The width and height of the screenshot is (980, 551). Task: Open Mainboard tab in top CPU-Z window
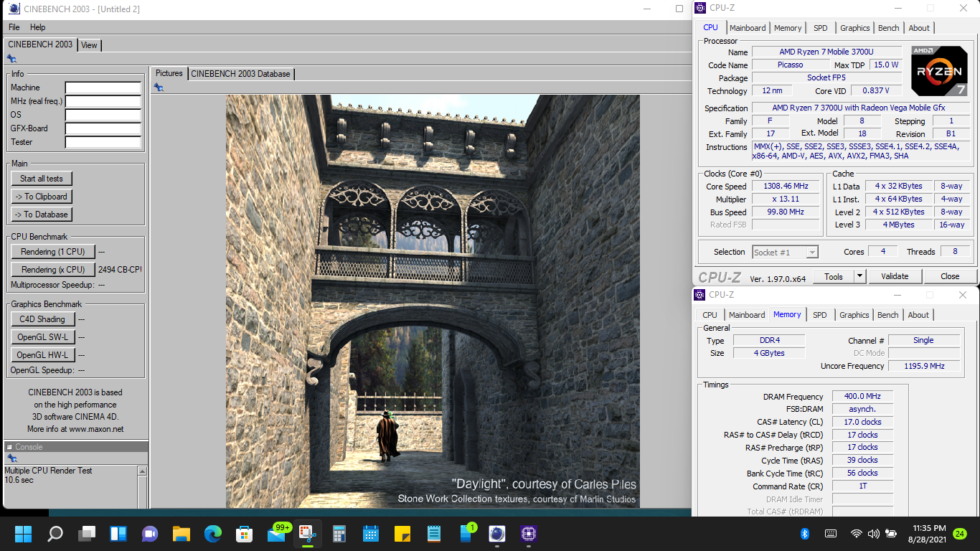pyautogui.click(x=748, y=28)
